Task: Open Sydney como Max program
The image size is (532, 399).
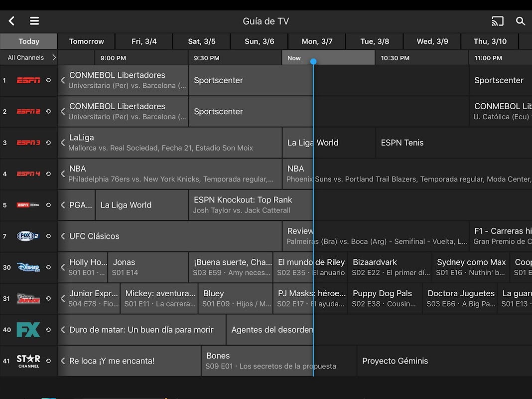Action: [471, 267]
